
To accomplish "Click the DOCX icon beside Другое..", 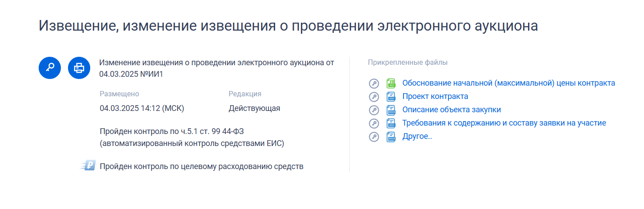I will pos(391,137).
